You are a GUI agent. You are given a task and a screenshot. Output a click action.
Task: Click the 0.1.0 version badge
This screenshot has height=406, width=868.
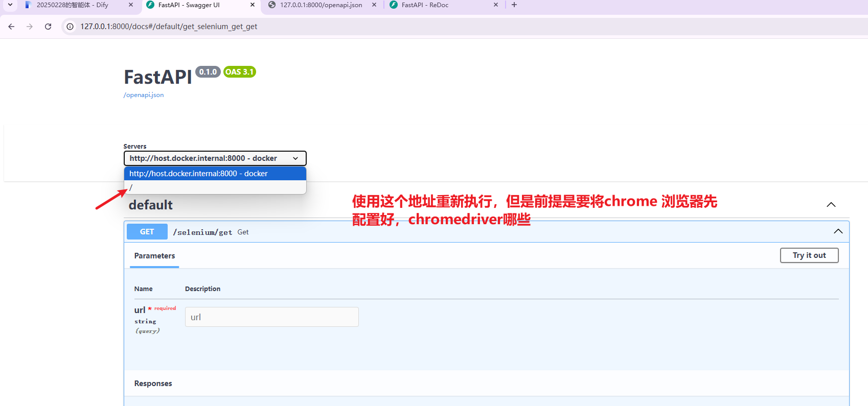pyautogui.click(x=208, y=72)
